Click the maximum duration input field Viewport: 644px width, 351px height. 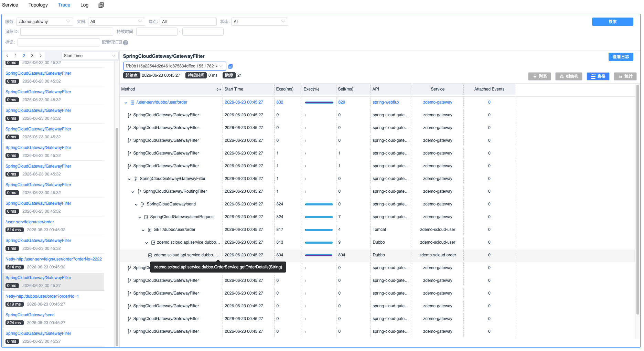tap(203, 32)
